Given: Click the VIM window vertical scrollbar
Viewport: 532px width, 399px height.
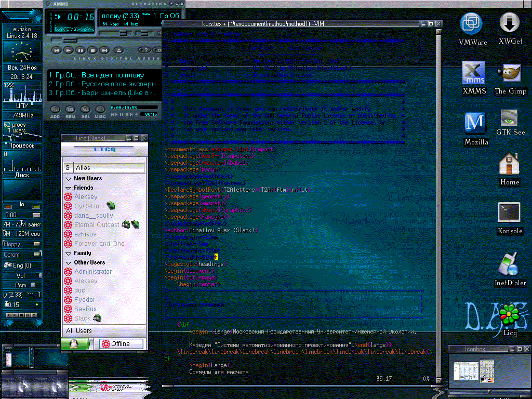Looking at the screenshot, I should pos(438,206).
